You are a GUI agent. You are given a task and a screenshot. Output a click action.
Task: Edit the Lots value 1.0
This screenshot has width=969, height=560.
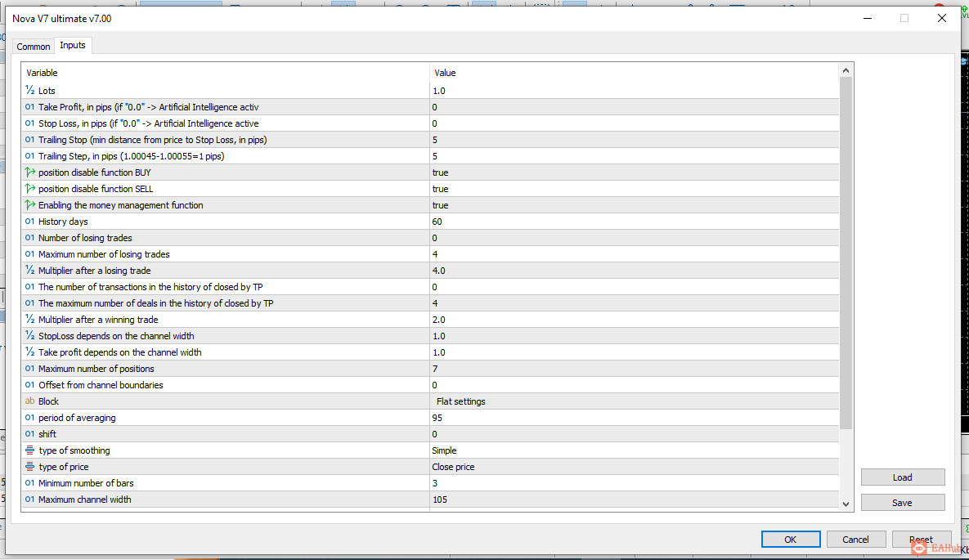pyautogui.click(x=634, y=90)
